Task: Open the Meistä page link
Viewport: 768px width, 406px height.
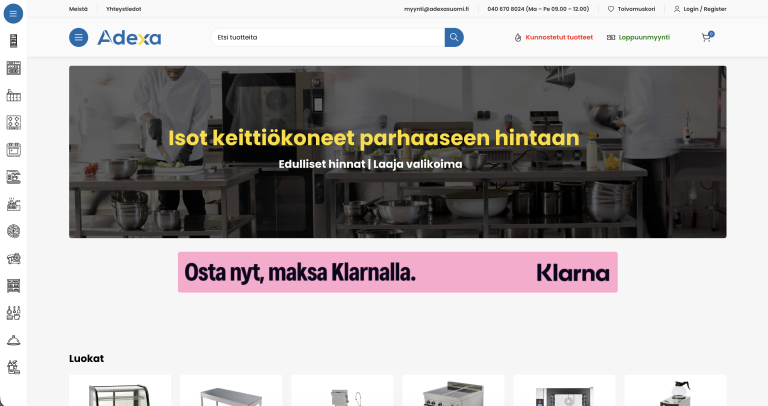Action: [x=78, y=9]
